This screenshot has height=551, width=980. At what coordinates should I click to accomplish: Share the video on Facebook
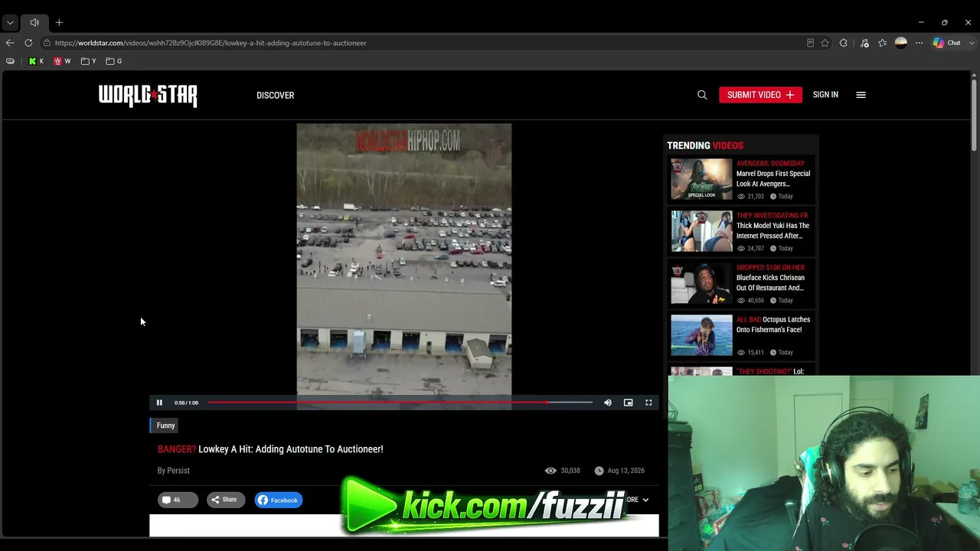[x=278, y=500]
